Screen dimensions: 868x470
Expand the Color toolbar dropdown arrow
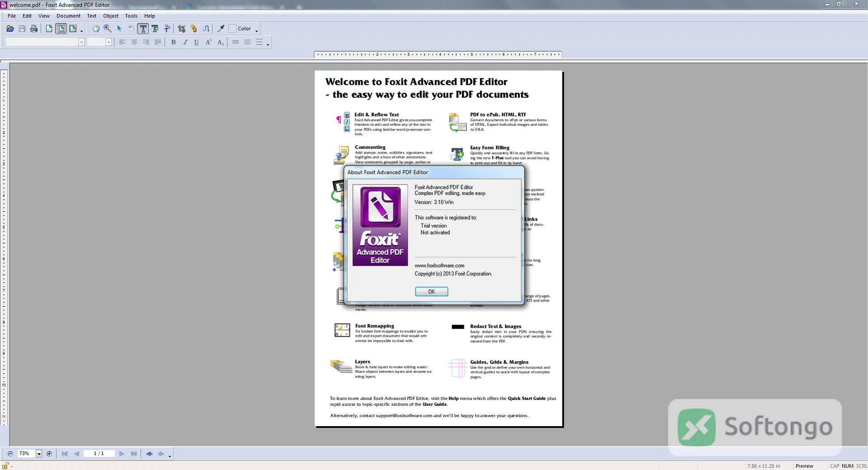pyautogui.click(x=257, y=31)
